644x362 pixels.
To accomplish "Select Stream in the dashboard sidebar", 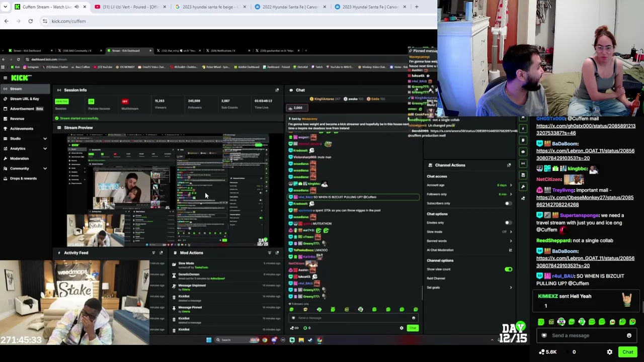I will coord(25,89).
